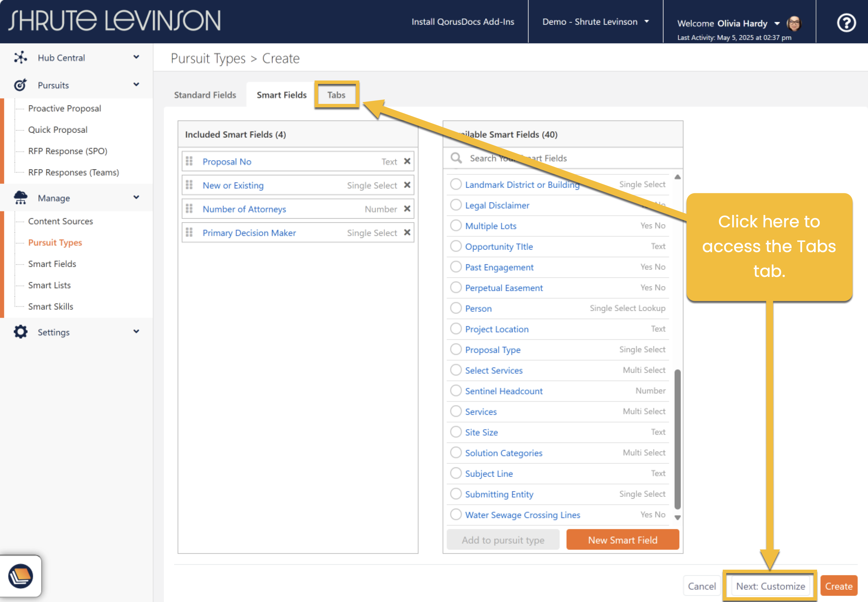Open the Standard Fields tab
This screenshot has width=868, height=602.
205,95
